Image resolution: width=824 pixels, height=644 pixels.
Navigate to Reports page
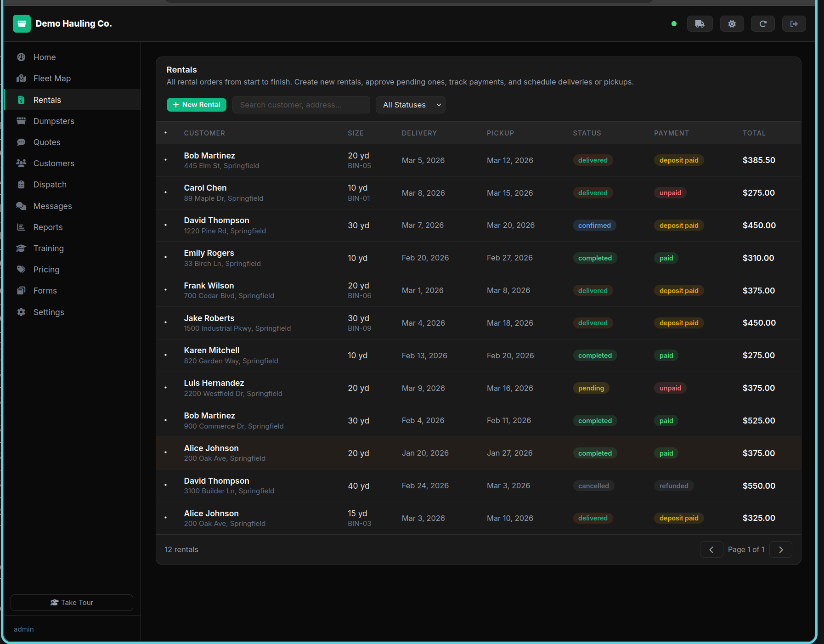(48, 227)
